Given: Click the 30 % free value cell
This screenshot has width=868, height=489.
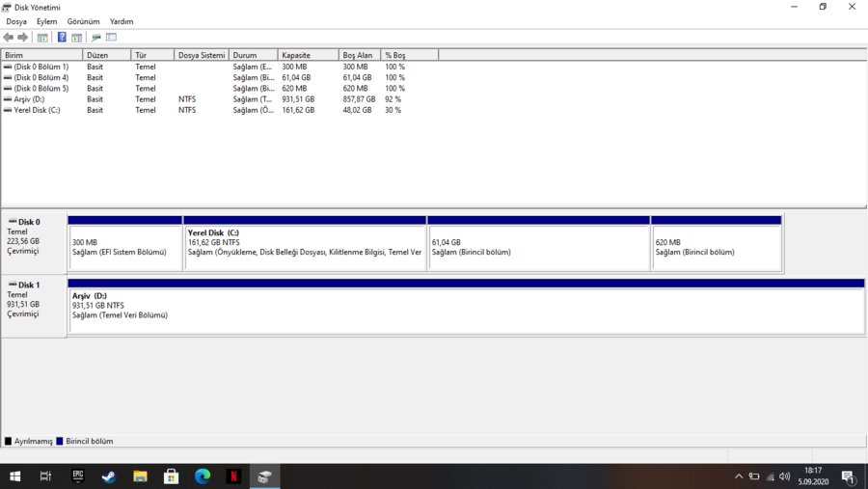Looking at the screenshot, I should coord(393,110).
